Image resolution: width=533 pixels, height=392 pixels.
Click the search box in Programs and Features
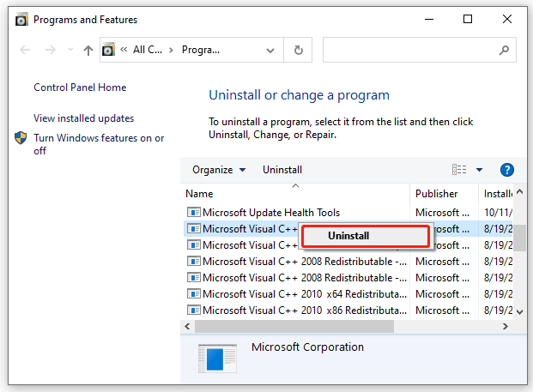418,50
